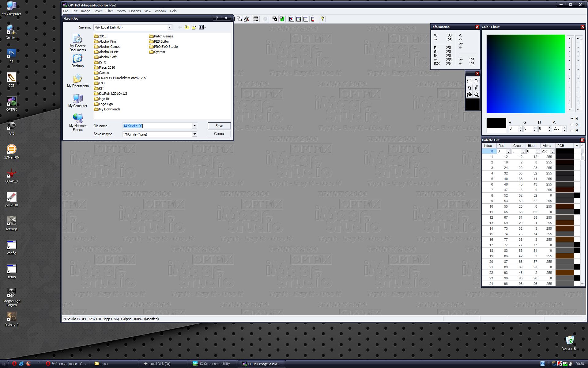This screenshot has height=368, width=588.
Task: Select the paint bucket fill tool
Action: click(469, 94)
